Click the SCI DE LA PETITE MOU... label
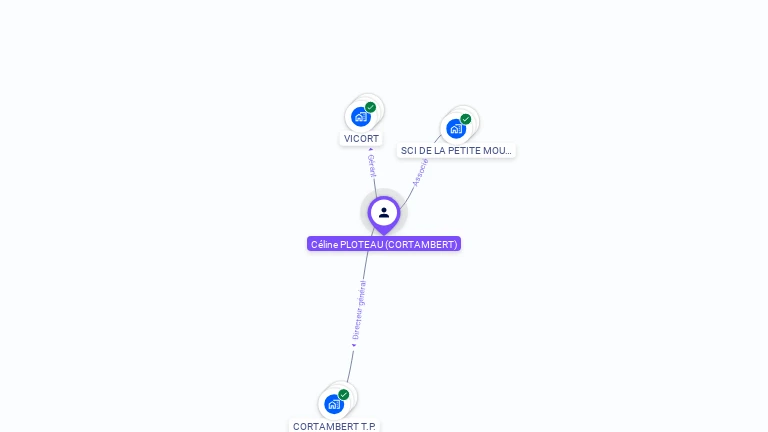Screen dimensions: 768x432 point(456,150)
